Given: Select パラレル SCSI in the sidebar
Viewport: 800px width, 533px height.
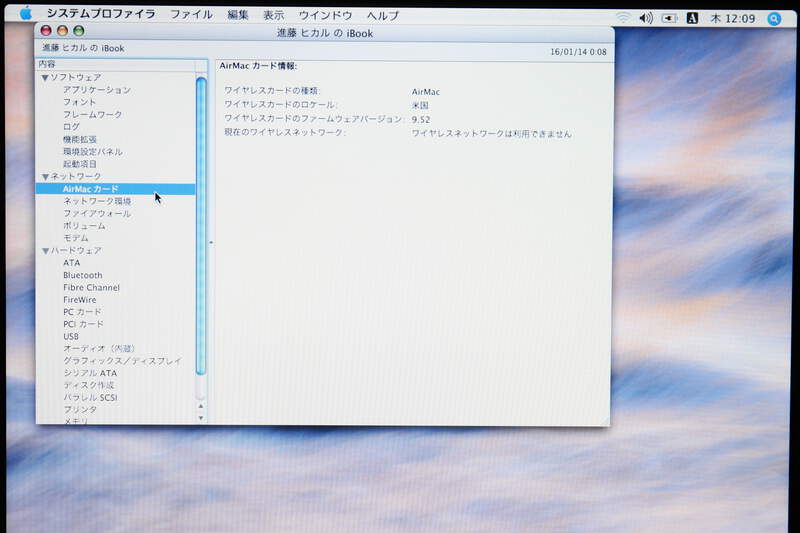Looking at the screenshot, I should point(90,397).
